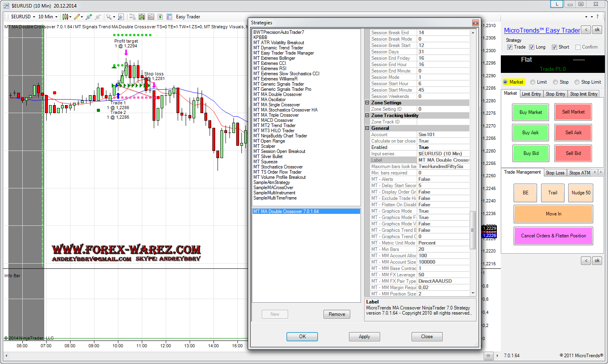Click the orange Move In button
The image size is (608, 364).
tap(553, 214)
